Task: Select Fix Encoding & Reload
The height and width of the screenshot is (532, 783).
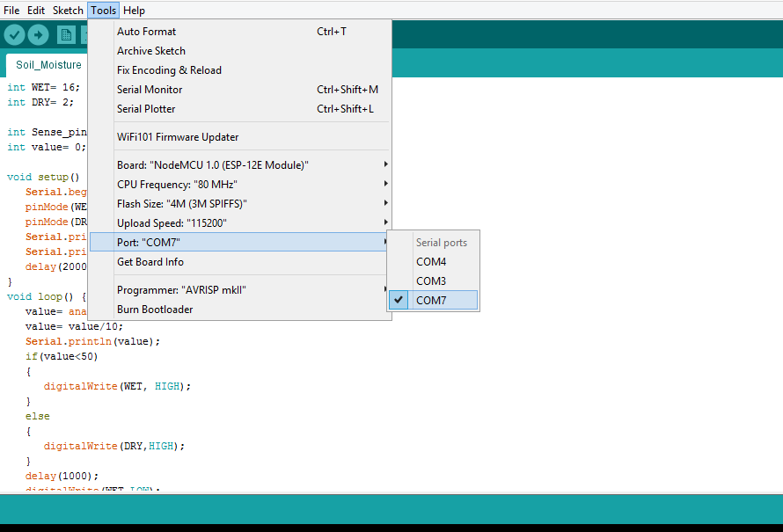Action: pos(239,70)
